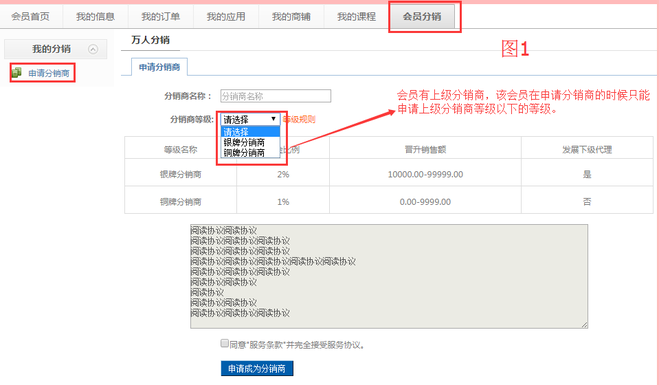The height and width of the screenshot is (385, 659).
Task: Click the 0.00-9999.00 sales range cell
Action: tap(425, 202)
